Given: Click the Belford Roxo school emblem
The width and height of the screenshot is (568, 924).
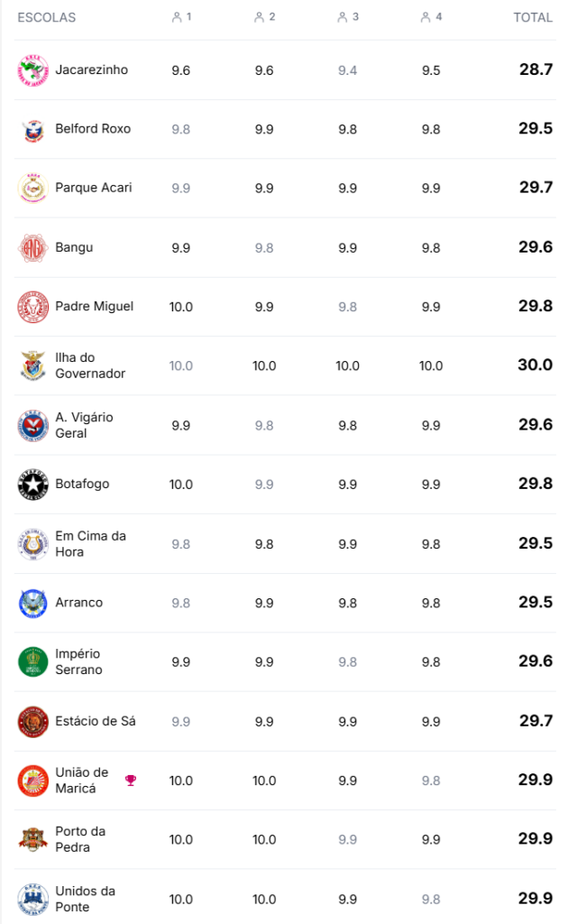Looking at the screenshot, I should coord(32,129).
